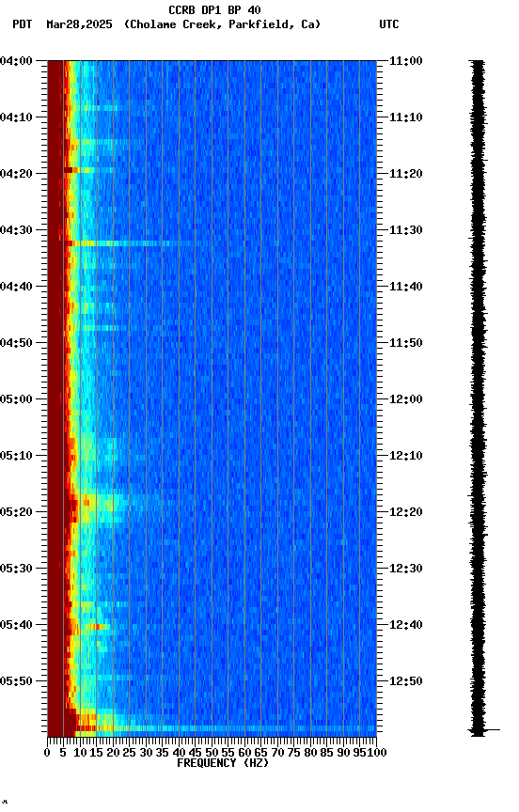
Task: Click the '75' frequency axis label
Action: (293, 753)
